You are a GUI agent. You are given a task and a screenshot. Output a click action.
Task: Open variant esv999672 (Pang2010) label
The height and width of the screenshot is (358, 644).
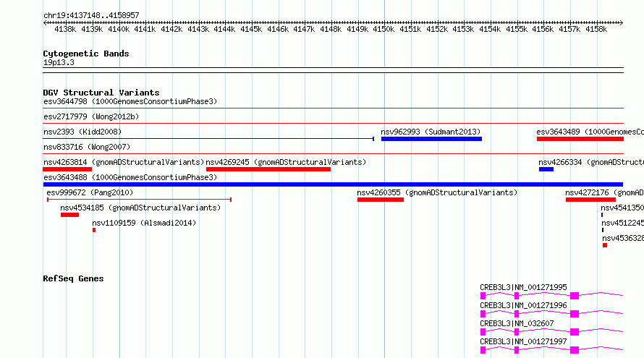click(90, 192)
